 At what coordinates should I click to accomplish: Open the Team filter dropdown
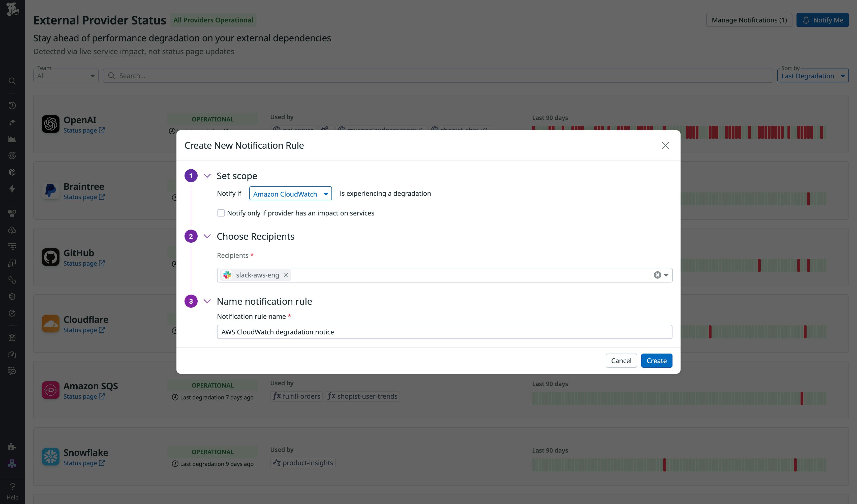coord(66,75)
